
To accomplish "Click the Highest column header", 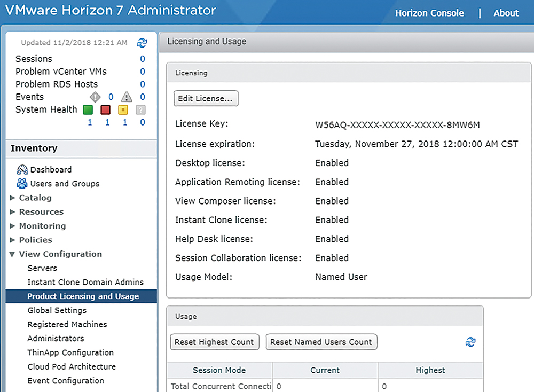I will [x=430, y=370].
